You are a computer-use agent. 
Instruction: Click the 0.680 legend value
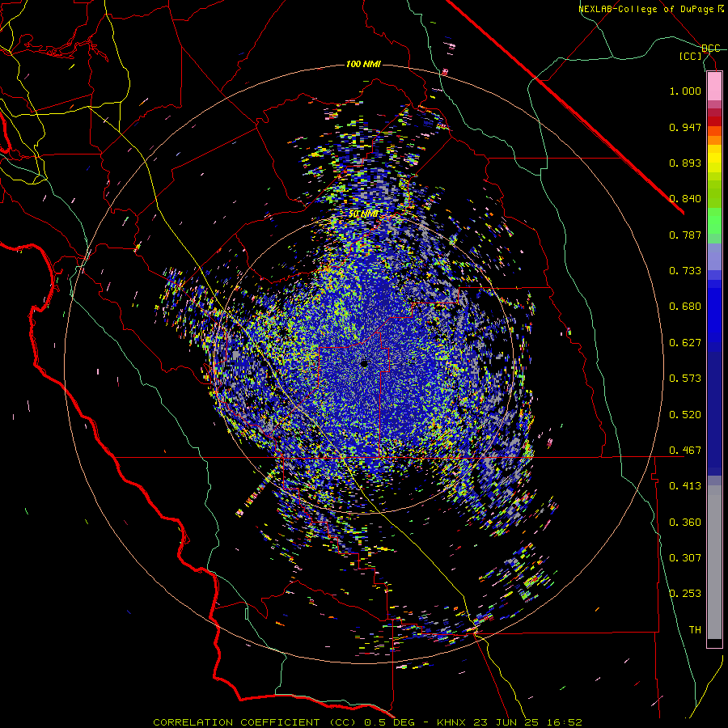(x=685, y=307)
